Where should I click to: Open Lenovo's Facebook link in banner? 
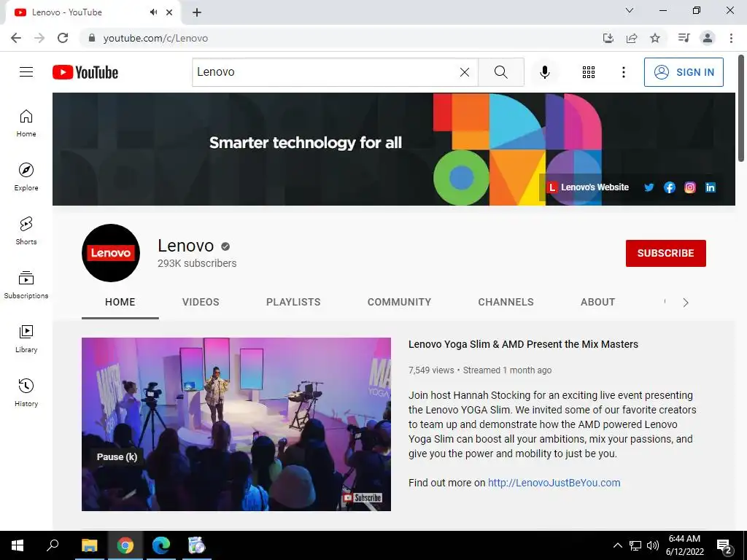tap(670, 187)
